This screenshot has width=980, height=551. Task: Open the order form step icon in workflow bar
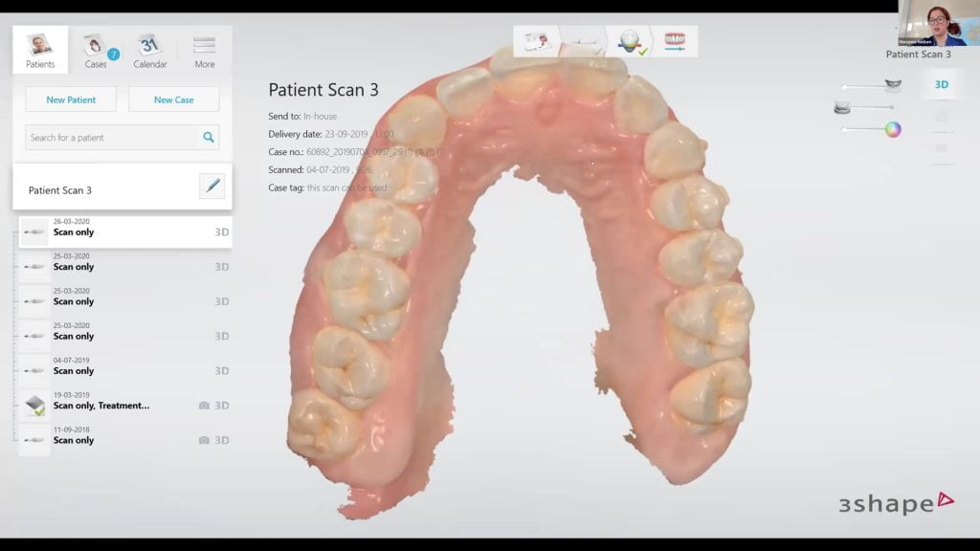click(536, 41)
